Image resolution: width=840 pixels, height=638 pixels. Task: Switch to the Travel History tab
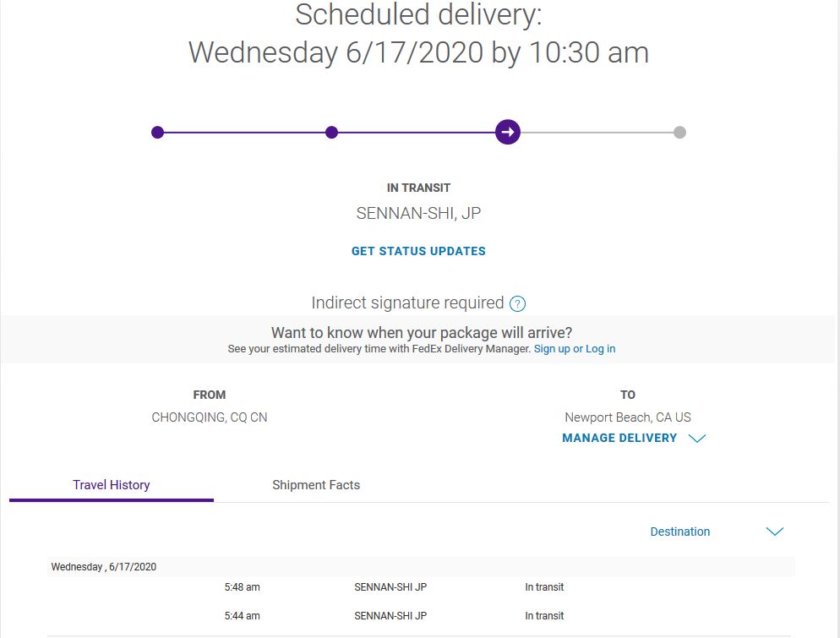[x=112, y=485]
